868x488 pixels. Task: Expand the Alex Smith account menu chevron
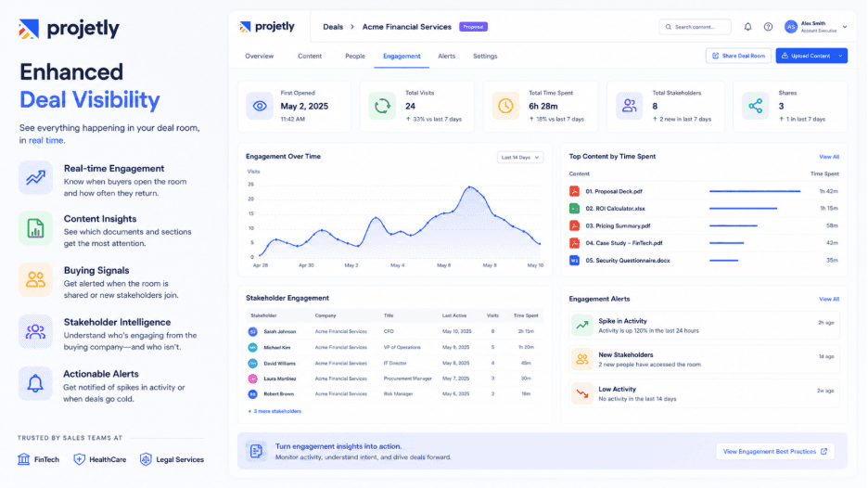pyautogui.click(x=845, y=27)
